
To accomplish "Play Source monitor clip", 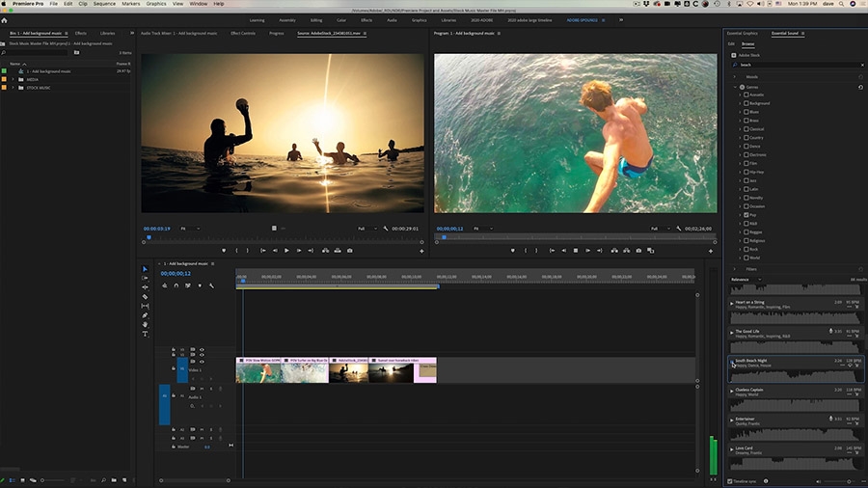I will click(x=286, y=251).
